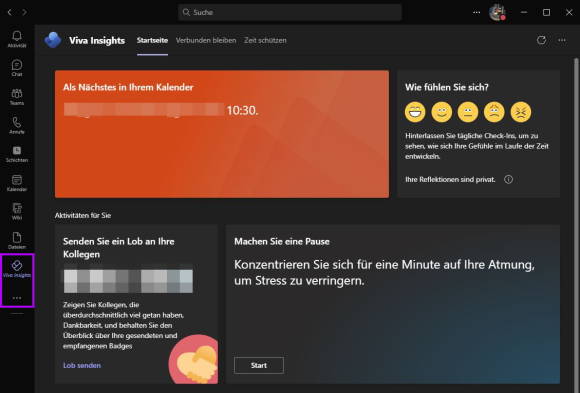This screenshot has width=580, height=393.
Task: Click 'Ihre Reflektionen sind privat.' text
Action: click(x=450, y=179)
